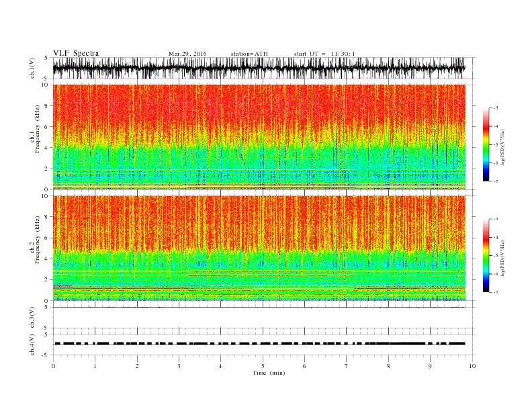Click the time axis tick label '7'

347,366
